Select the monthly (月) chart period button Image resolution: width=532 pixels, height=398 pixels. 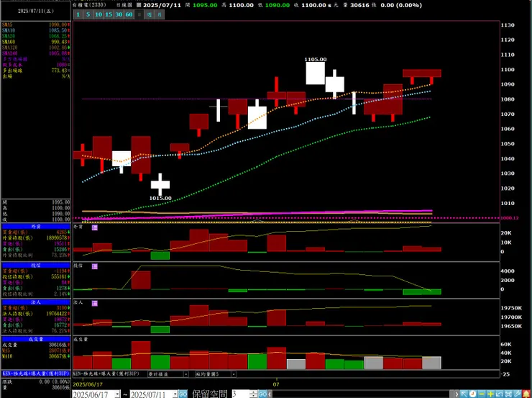(160, 14)
